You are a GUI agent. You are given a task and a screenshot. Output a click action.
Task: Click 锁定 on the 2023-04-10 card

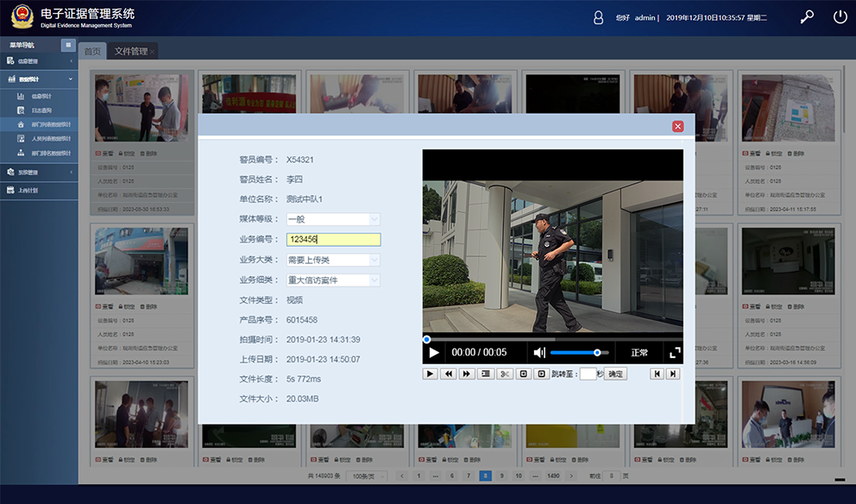(x=127, y=306)
